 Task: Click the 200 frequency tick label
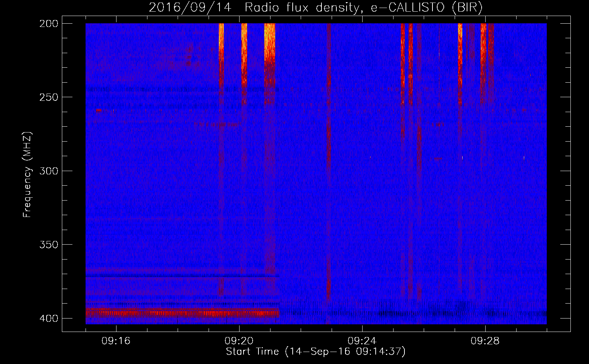point(48,23)
